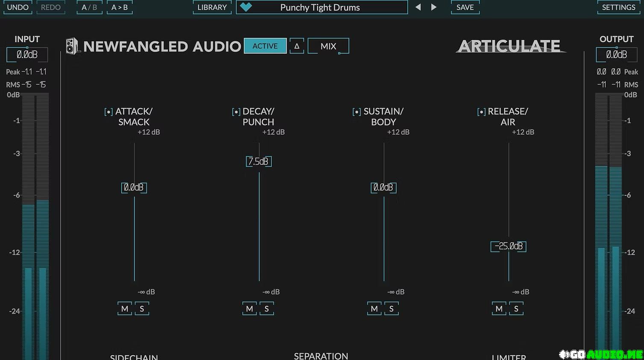Click the SUSTAIN/ BODY label
The height and width of the screenshot is (360, 644).
pos(383,116)
